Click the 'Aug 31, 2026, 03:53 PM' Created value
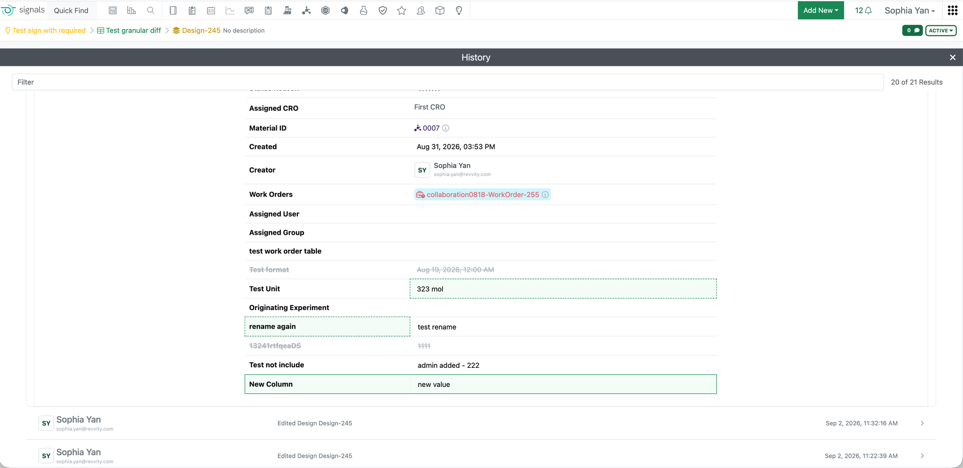Screen dimensions: 963x468 click(456, 147)
